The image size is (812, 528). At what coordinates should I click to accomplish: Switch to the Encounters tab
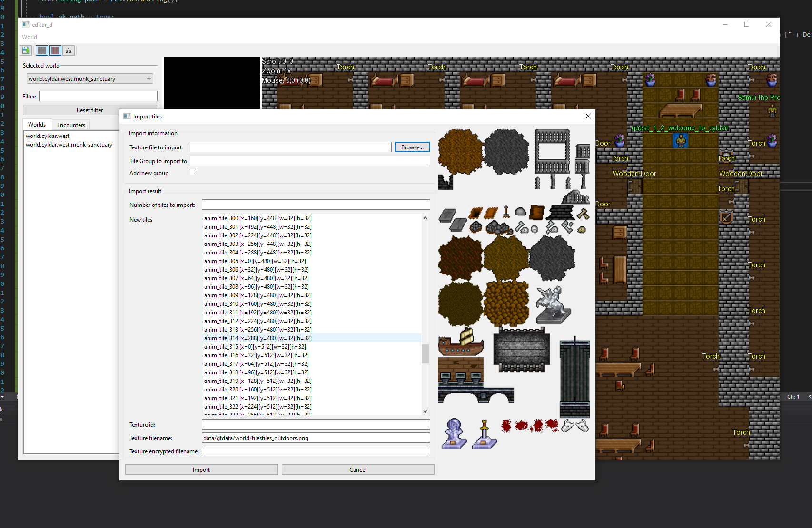click(x=71, y=125)
